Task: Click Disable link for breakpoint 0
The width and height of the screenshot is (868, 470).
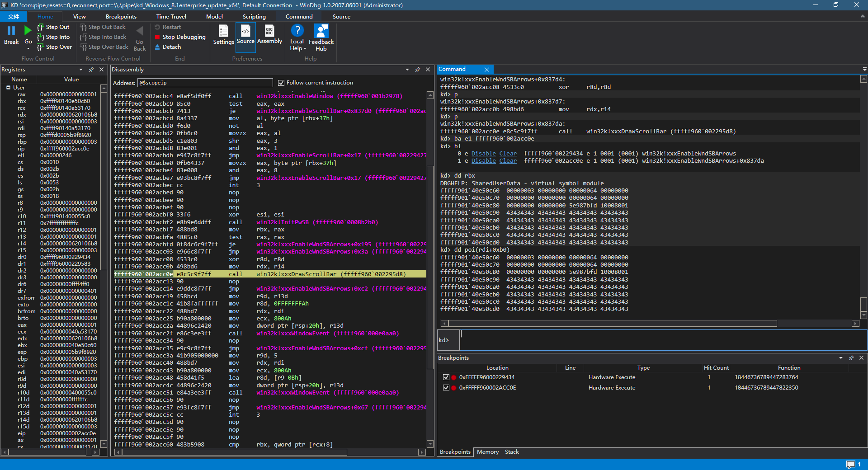Action: point(484,154)
